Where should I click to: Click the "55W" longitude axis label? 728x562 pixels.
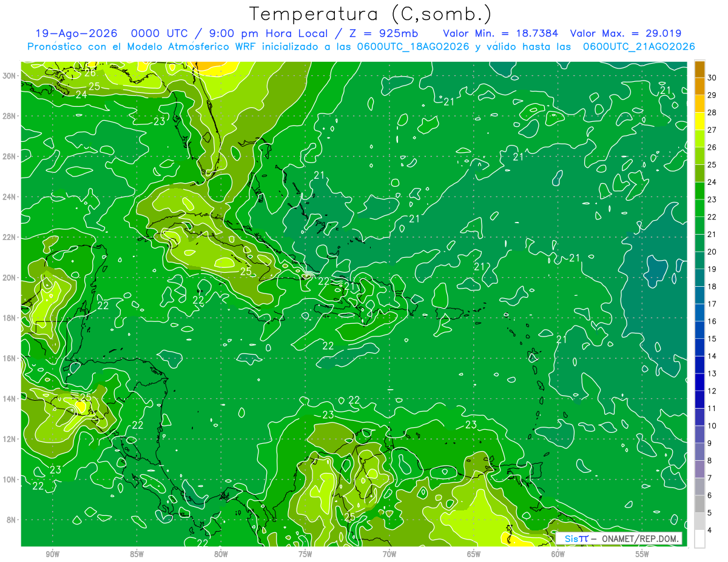pos(642,554)
